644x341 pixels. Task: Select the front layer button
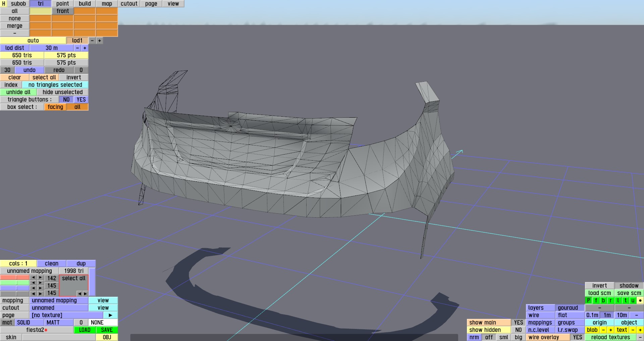pos(63,11)
